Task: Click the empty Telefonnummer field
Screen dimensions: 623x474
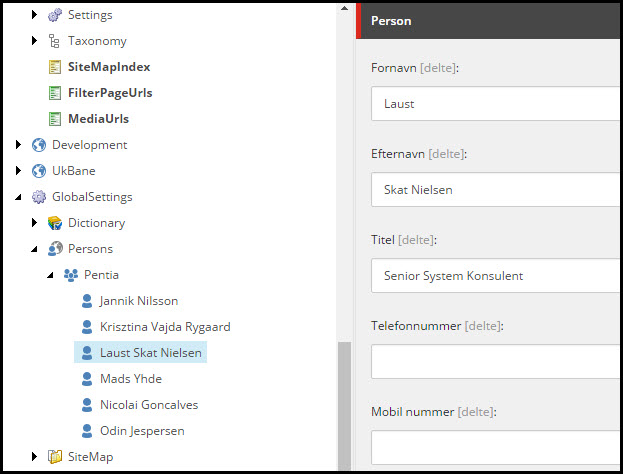Action: (495, 361)
